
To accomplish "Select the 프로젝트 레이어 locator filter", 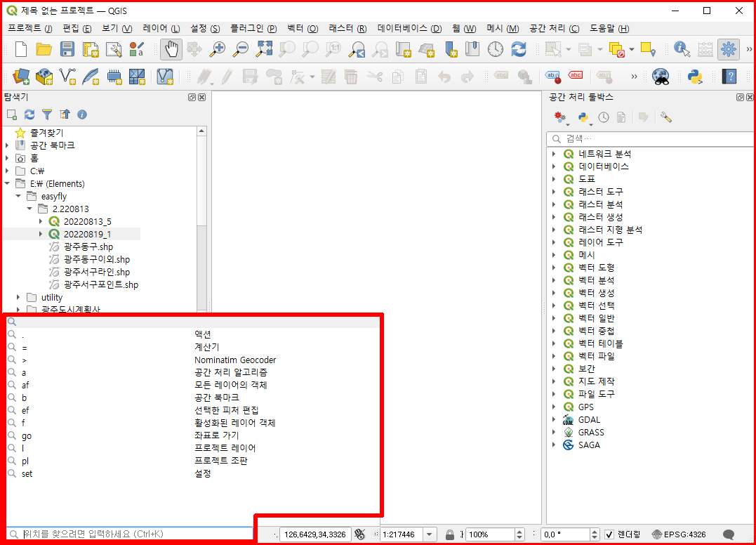I will click(193, 448).
